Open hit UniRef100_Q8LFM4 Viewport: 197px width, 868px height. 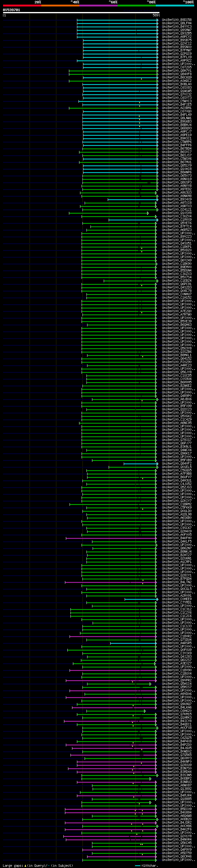177,23
